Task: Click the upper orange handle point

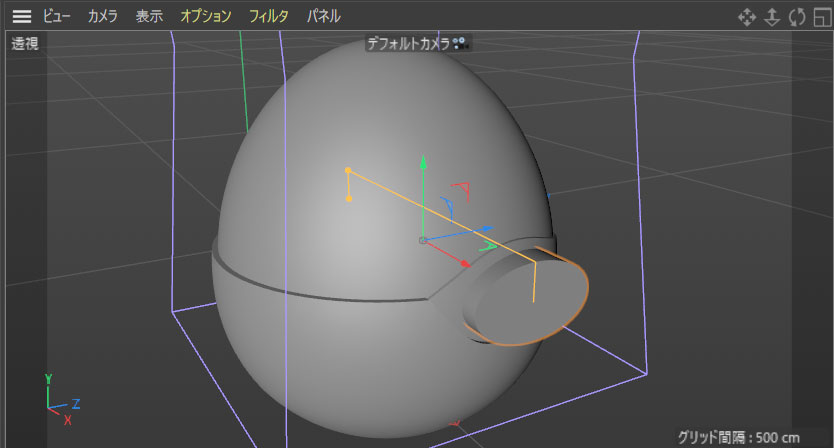Action: [x=348, y=171]
